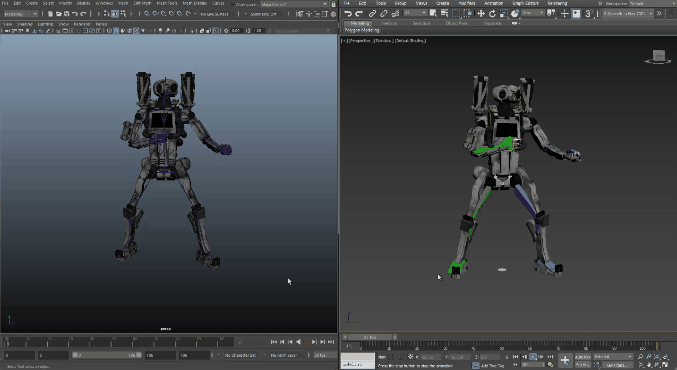Click the Select and Place tool icon
The image size is (677, 370).
(x=515, y=14)
